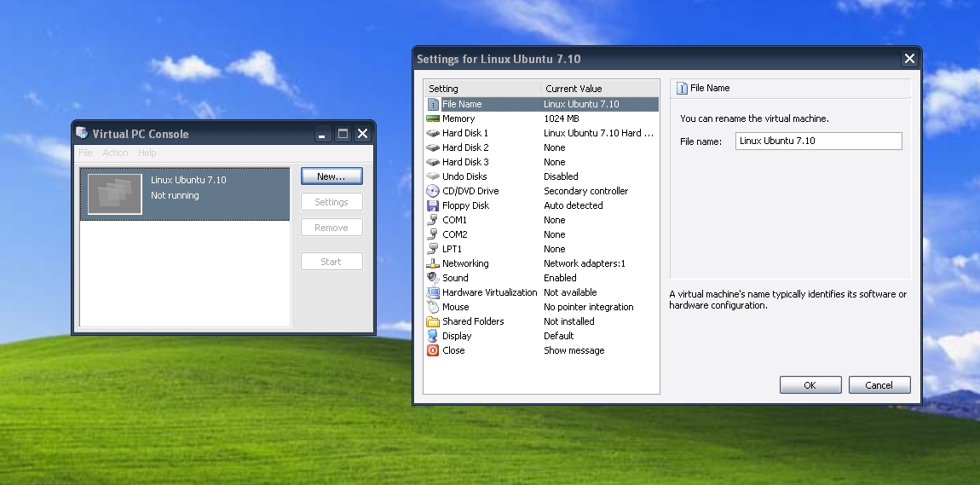Screen dimensions: 980x485
Task: Click the Hard Disk 1 drive icon
Action: (x=433, y=133)
